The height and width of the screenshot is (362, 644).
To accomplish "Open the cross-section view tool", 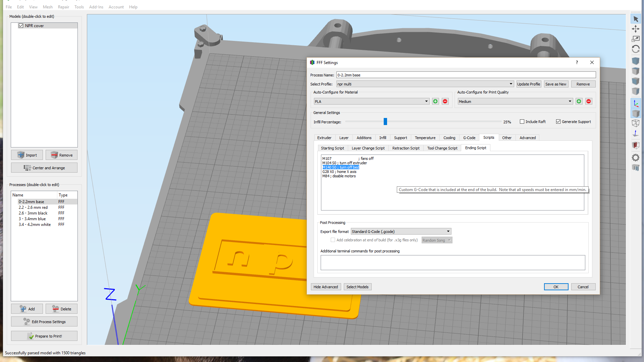I will click(635, 145).
